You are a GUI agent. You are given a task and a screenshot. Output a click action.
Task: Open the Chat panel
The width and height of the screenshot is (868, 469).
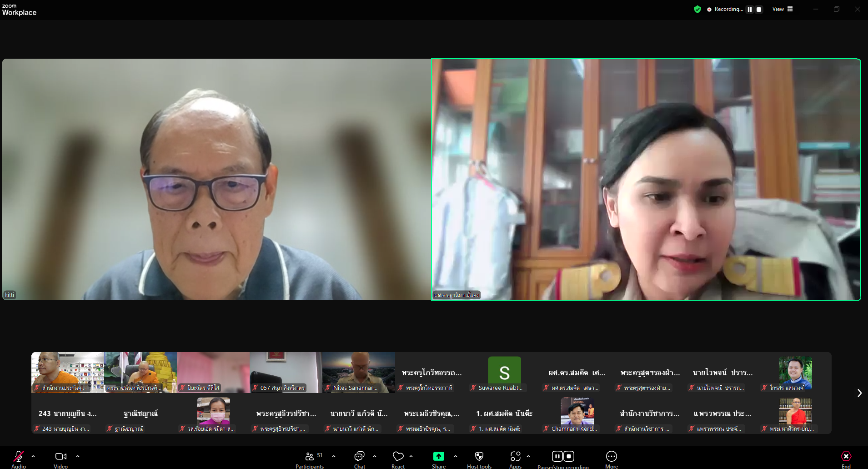(359, 457)
